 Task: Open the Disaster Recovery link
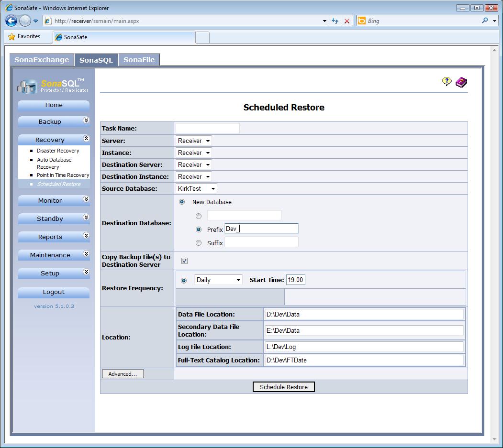coord(58,151)
